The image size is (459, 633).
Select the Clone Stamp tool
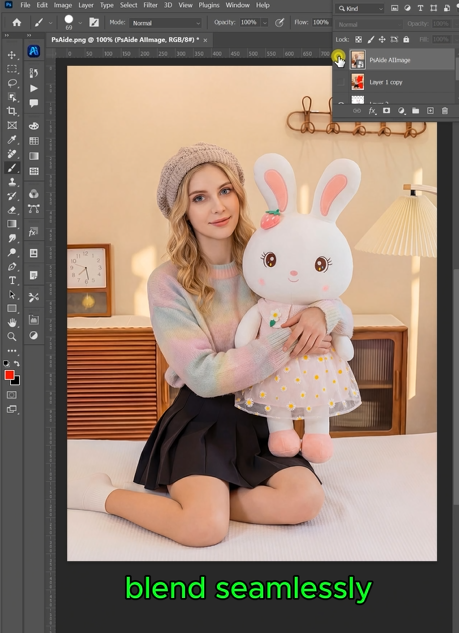(x=12, y=182)
